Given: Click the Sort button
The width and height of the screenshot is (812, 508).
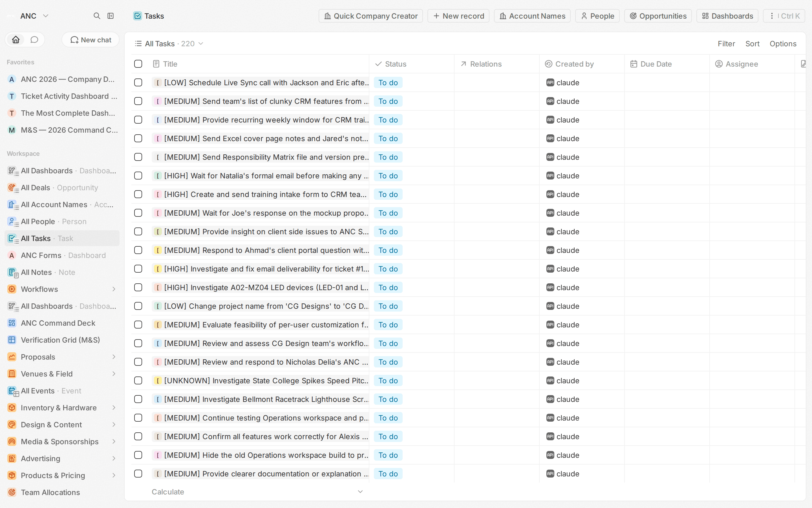Looking at the screenshot, I should pos(752,44).
